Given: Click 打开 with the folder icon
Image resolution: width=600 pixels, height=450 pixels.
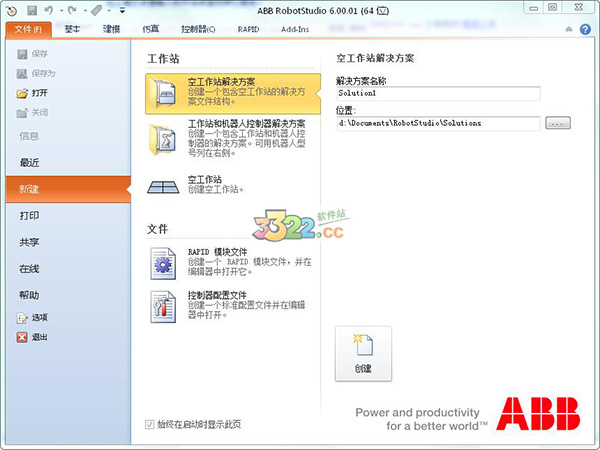Looking at the screenshot, I should (33, 93).
